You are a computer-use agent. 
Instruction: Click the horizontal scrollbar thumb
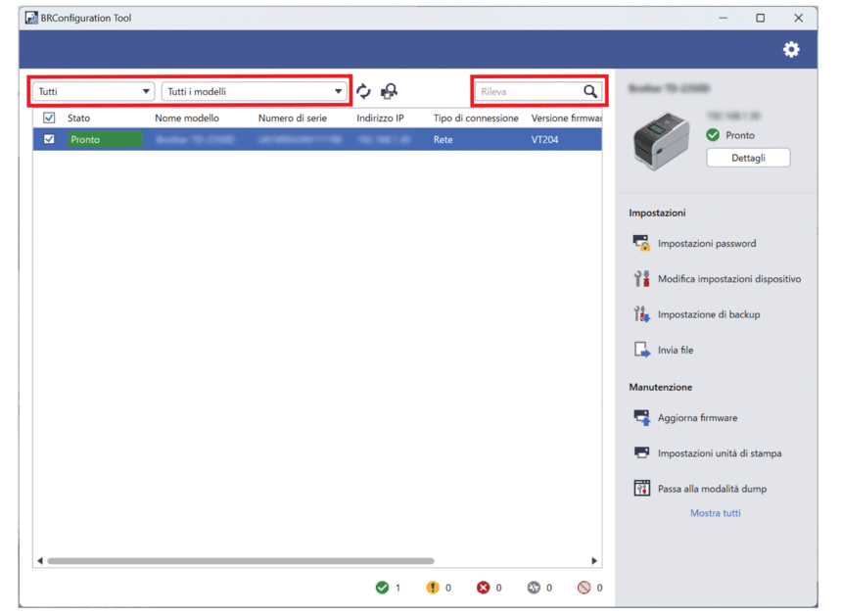(x=241, y=561)
